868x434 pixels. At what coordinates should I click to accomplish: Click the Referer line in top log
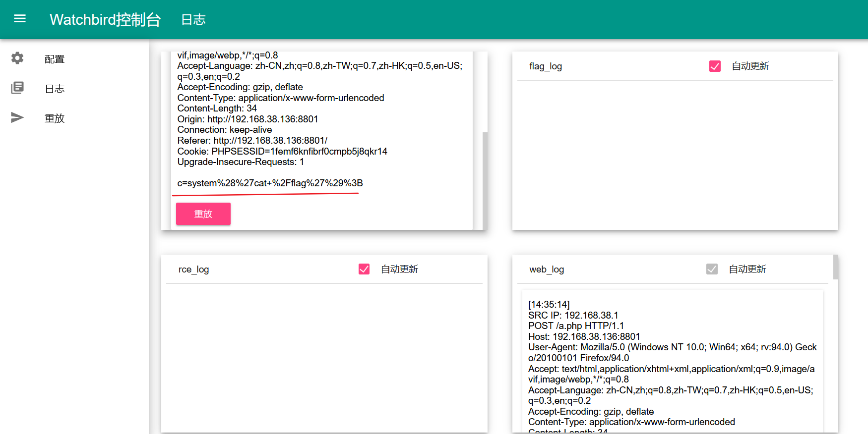point(252,141)
